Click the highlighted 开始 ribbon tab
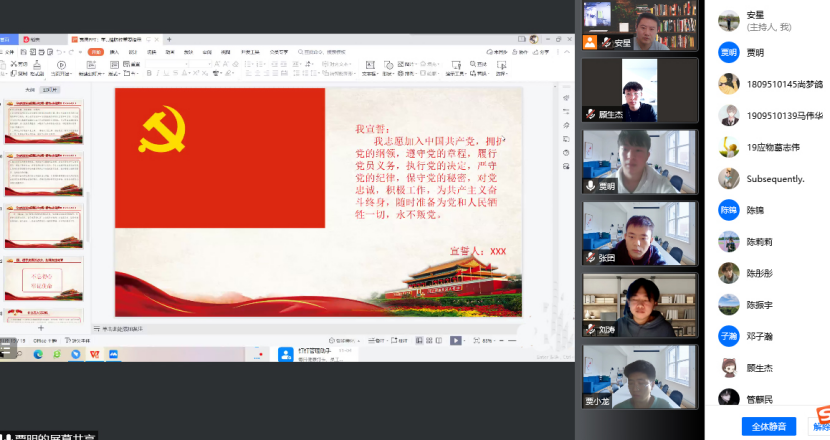This screenshot has height=440, width=830. click(95, 51)
